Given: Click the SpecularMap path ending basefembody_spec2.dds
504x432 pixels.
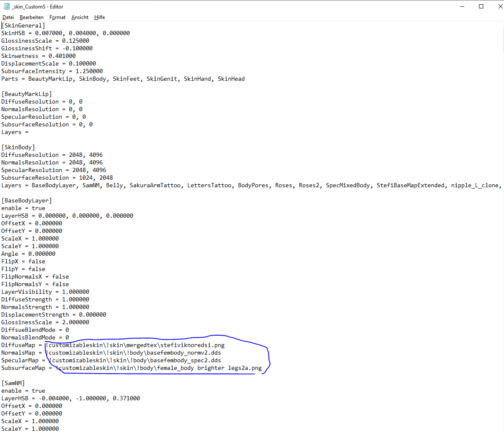Looking at the screenshot, I should pyautogui.click(x=135, y=360).
